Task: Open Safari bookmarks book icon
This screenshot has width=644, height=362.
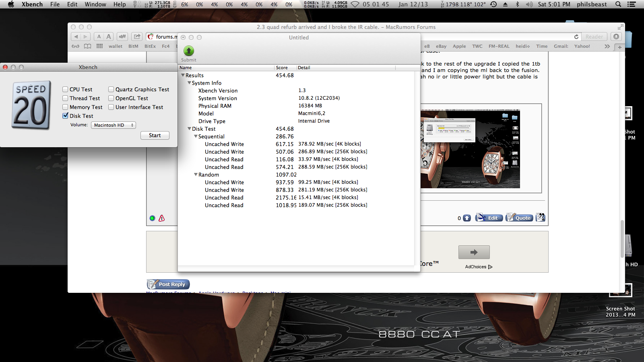Action: (x=87, y=46)
